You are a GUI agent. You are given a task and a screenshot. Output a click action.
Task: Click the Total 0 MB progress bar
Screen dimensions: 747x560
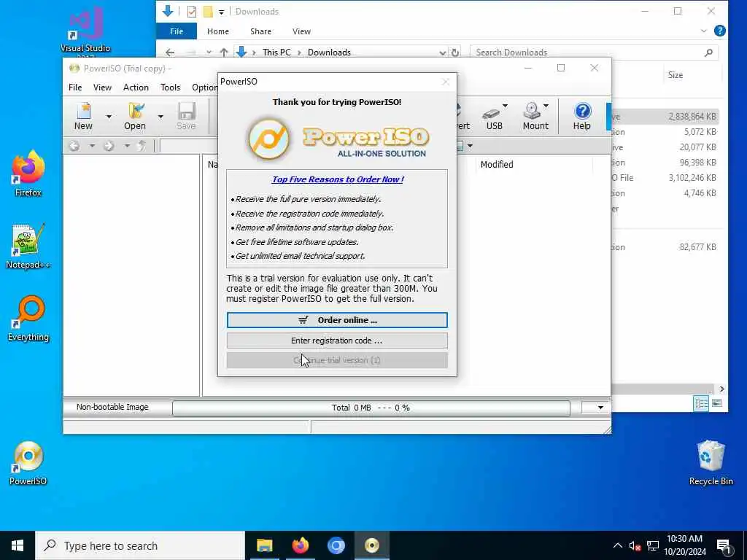371,408
